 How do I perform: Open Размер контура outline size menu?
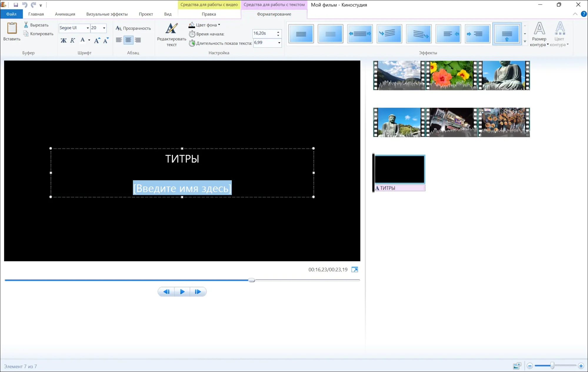pos(539,34)
